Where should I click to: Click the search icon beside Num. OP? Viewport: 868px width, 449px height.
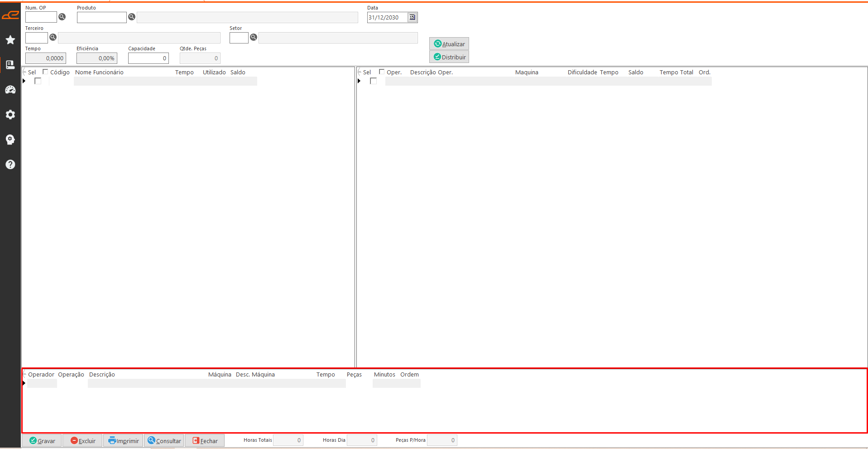tap(62, 17)
